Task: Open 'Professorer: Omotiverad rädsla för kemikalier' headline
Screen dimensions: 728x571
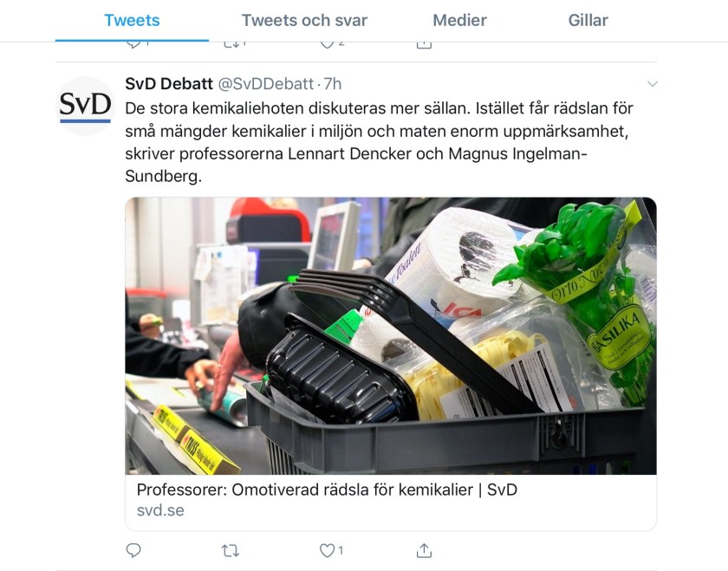Action: click(x=327, y=490)
